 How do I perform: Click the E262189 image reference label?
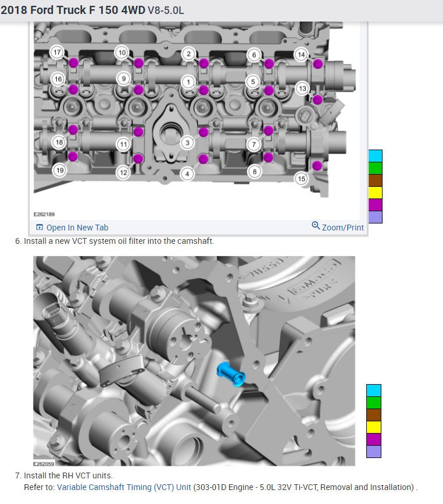pos(44,214)
